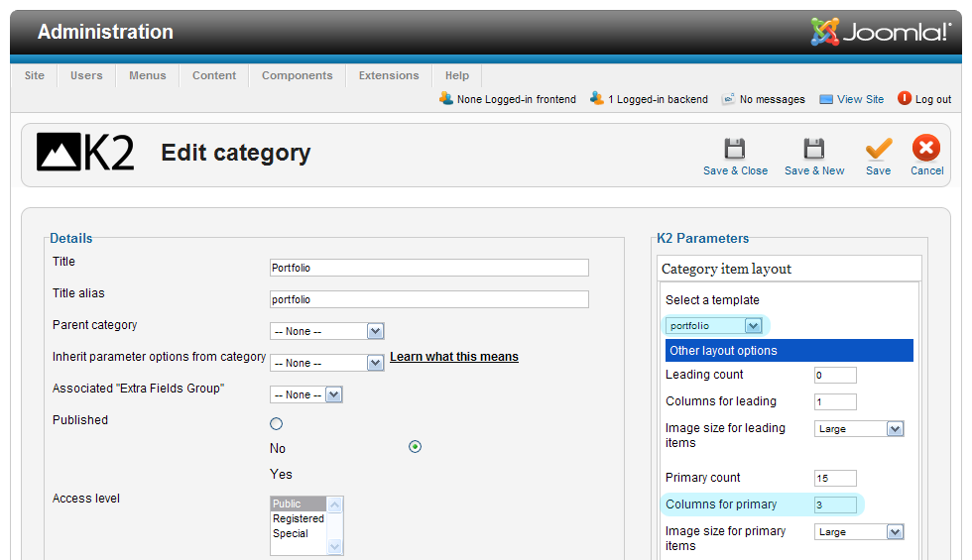Click the View Site link
The height and width of the screenshot is (560, 972).
(859, 99)
